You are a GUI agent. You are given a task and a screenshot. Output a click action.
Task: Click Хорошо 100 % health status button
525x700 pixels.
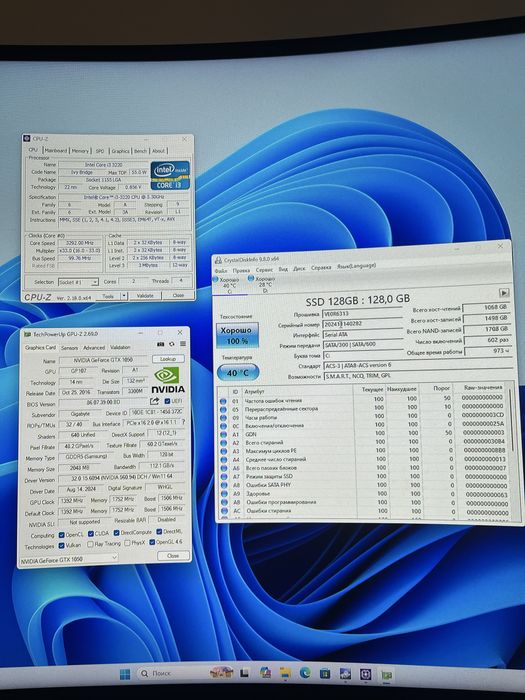(237, 336)
